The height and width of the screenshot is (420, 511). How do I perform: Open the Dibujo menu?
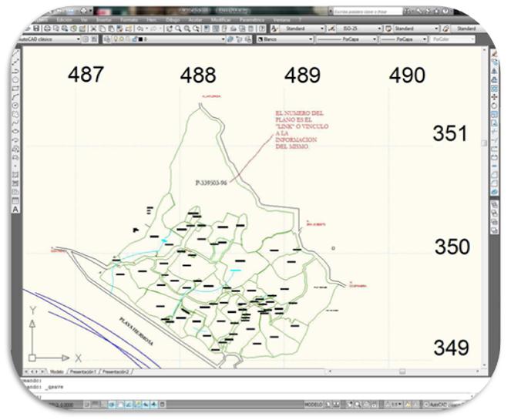point(173,20)
